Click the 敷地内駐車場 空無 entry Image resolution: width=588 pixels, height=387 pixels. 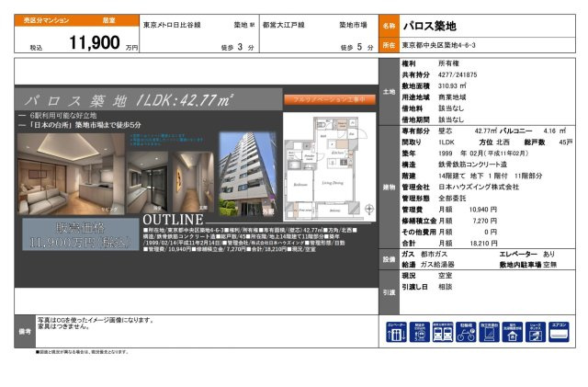(x=528, y=265)
